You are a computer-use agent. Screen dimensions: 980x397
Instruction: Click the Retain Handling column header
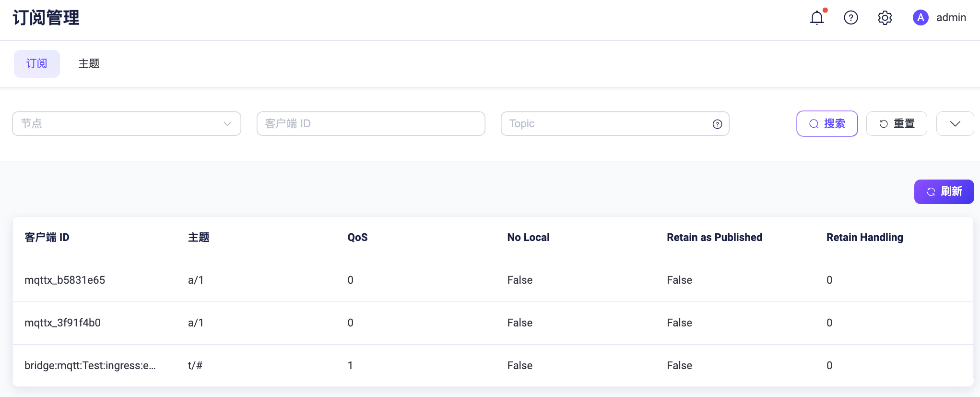(864, 238)
